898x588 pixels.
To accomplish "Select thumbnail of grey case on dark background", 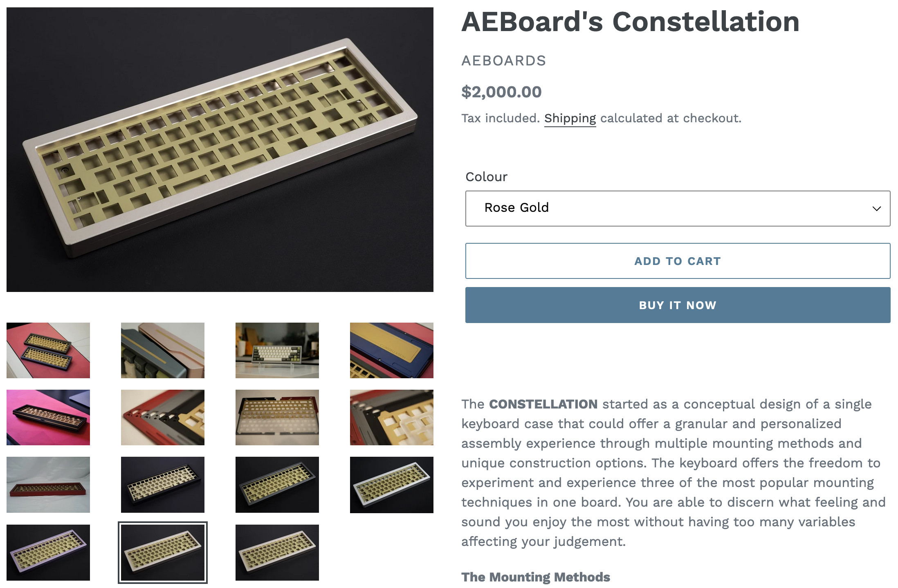I will pos(277,485).
